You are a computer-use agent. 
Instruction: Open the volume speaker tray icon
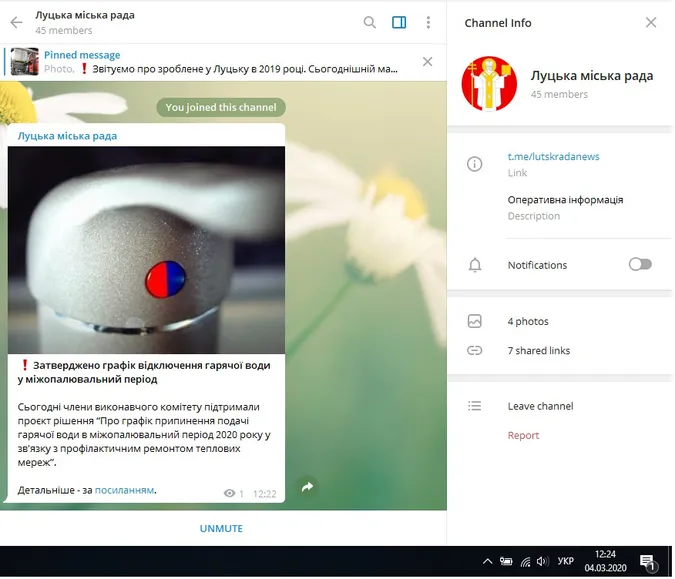[x=542, y=561]
